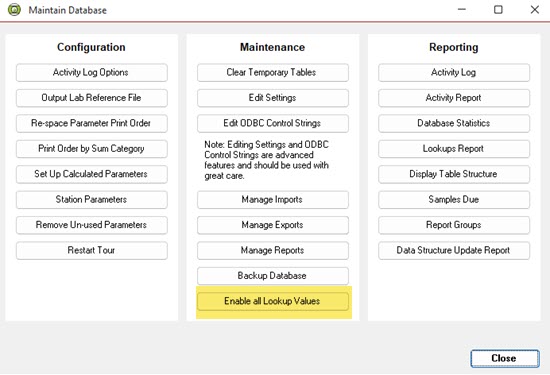The width and height of the screenshot is (550, 375).
Task: Click the Backup Database button
Action: 273,276
